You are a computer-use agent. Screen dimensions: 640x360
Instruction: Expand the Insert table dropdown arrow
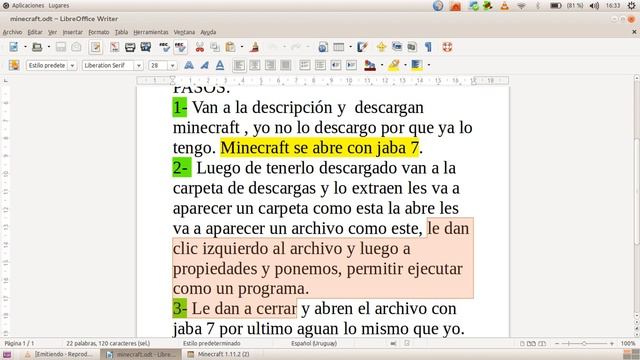(350, 47)
